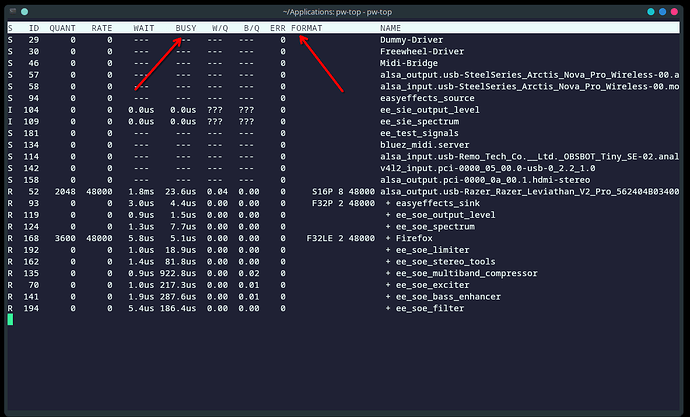The height and width of the screenshot is (417, 690).
Task: Click the NAME column header
Action: [x=391, y=28]
